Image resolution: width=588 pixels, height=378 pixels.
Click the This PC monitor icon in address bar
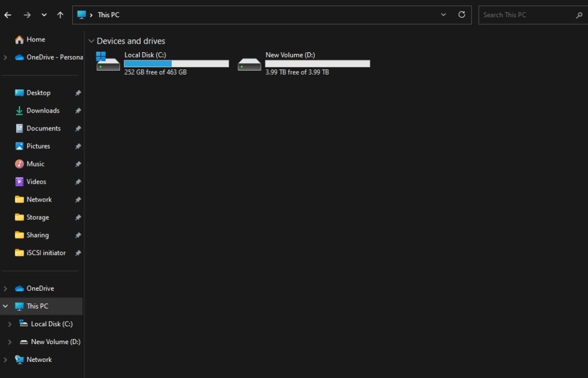pos(82,14)
